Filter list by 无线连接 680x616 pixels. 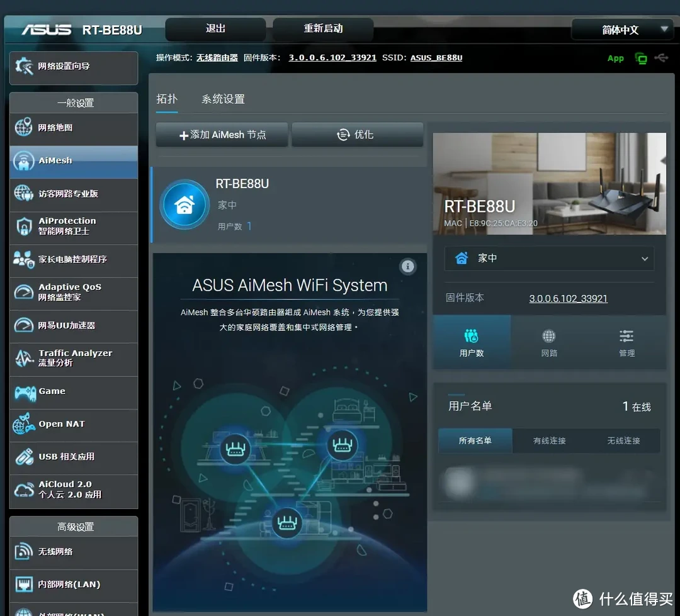[x=623, y=441]
